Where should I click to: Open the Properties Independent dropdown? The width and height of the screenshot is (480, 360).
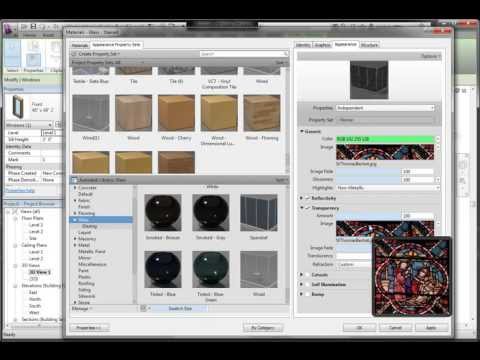385,108
